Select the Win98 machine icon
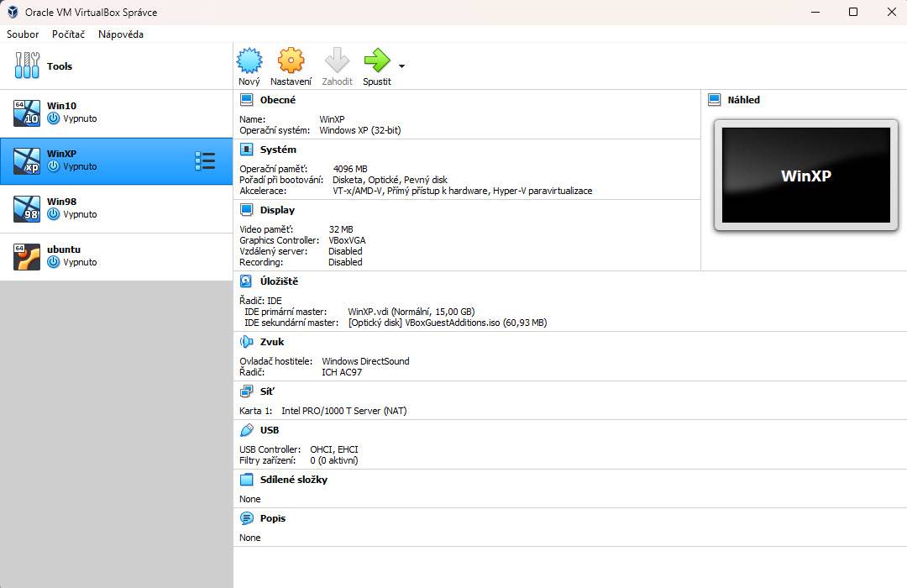907x588 pixels. [x=27, y=208]
